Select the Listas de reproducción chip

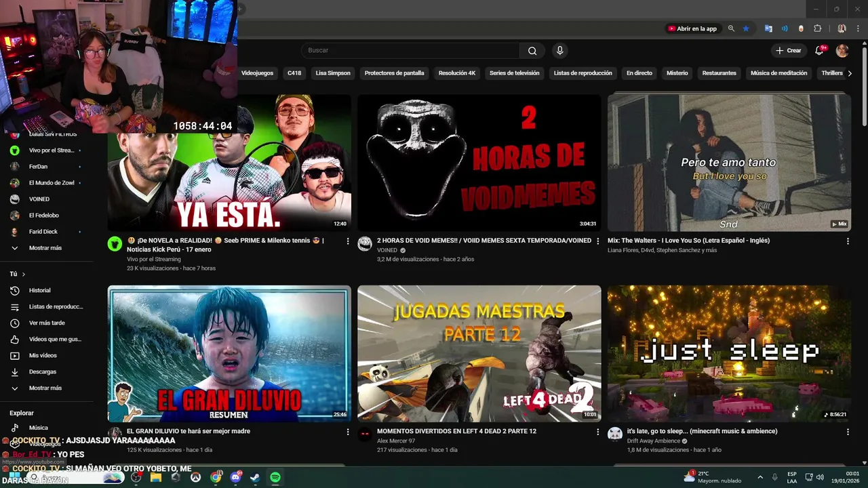pos(583,73)
